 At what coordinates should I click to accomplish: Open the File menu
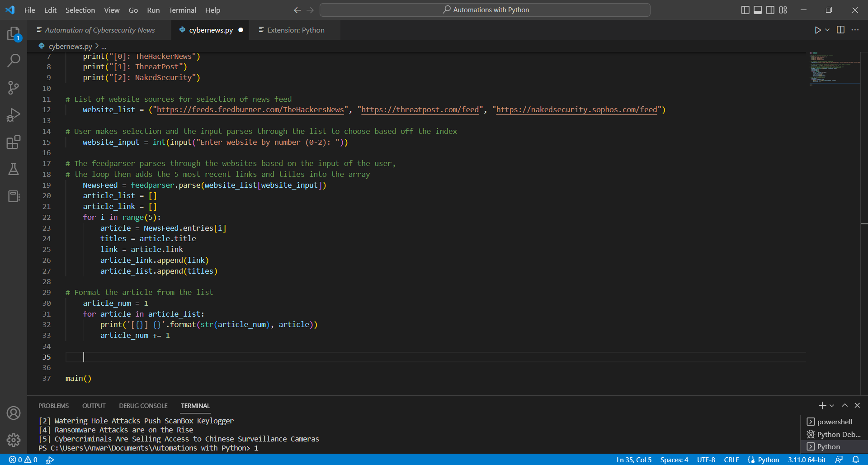pos(29,10)
